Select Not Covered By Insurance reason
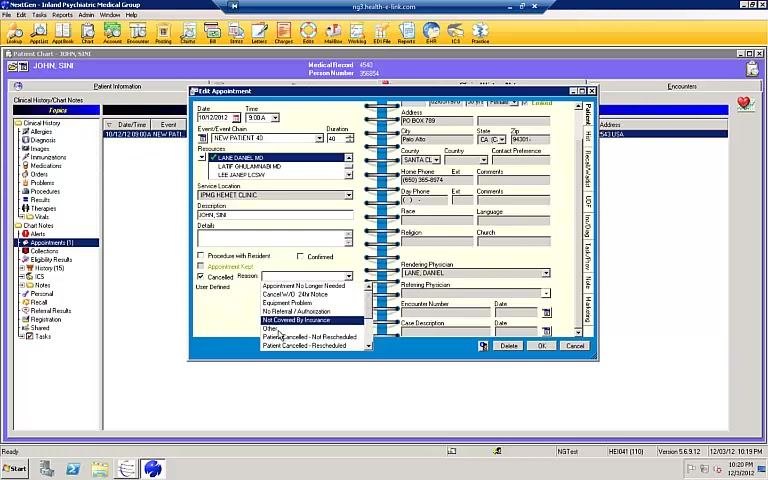The width and height of the screenshot is (768, 480). point(312,320)
